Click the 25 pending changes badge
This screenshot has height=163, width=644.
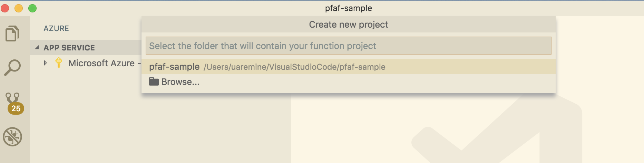click(x=16, y=108)
